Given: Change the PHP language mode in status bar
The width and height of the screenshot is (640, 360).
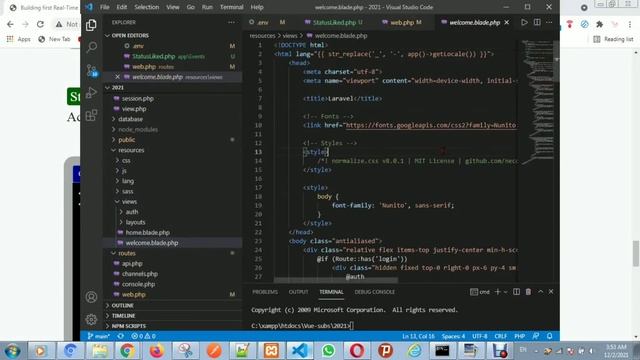Looking at the screenshot, I should [x=519, y=336].
